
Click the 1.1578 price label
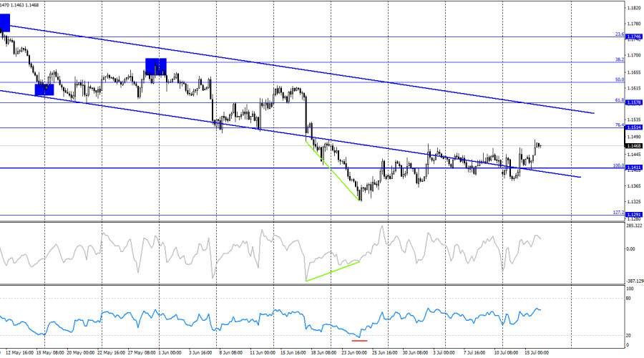coord(633,103)
